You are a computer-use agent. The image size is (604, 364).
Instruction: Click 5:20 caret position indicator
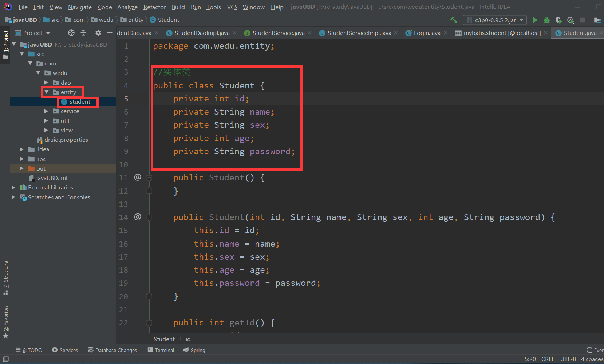pos(530,359)
